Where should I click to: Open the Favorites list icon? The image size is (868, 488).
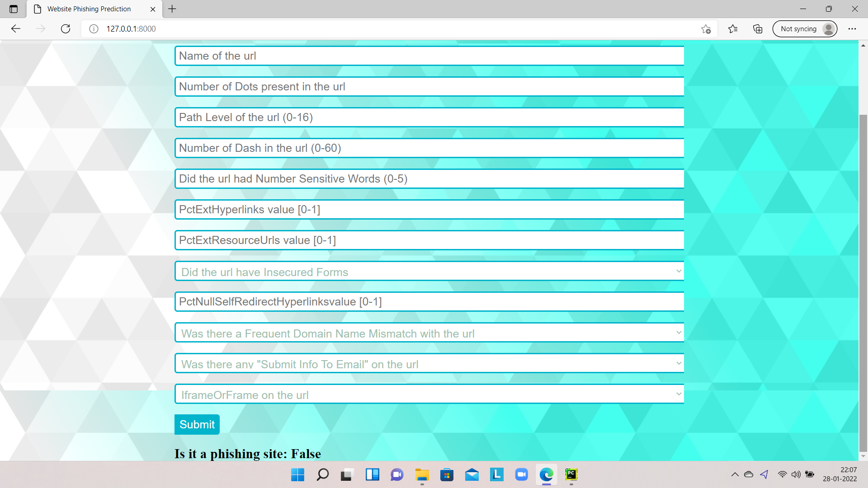click(733, 29)
